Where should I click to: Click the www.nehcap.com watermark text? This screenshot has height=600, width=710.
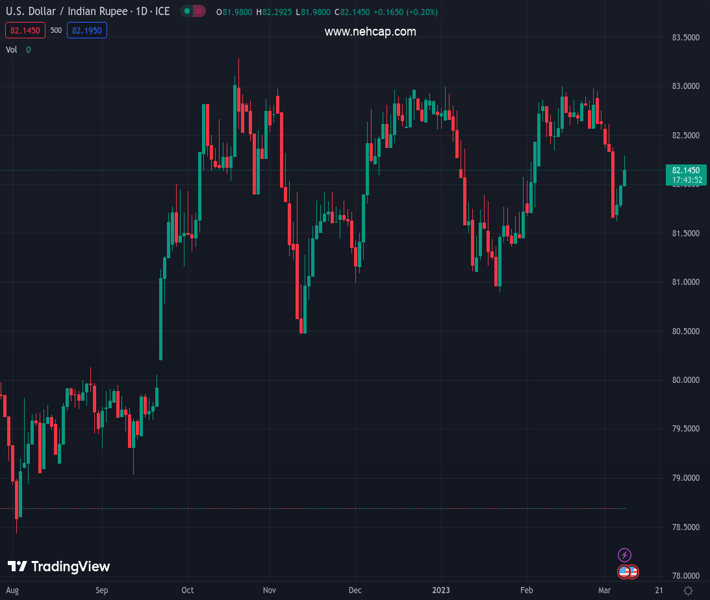coord(370,32)
